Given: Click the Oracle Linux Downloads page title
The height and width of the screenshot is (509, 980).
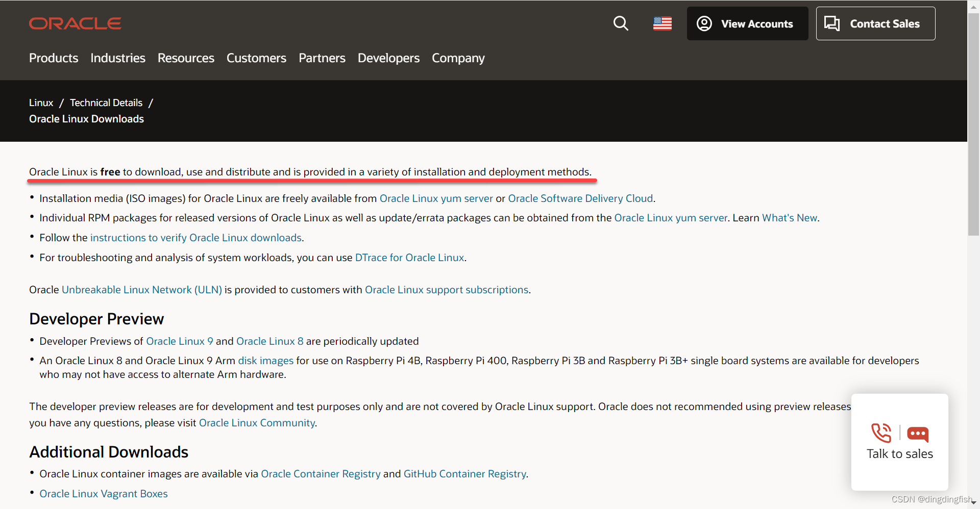Looking at the screenshot, I should 86,119.
